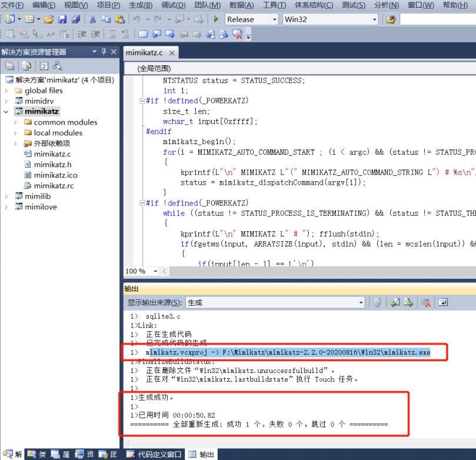Collapse the first #if !defined(_POWERKATZ) block
Screen dimensions: 476x460
pyautogui.click(x=142, y=101)
